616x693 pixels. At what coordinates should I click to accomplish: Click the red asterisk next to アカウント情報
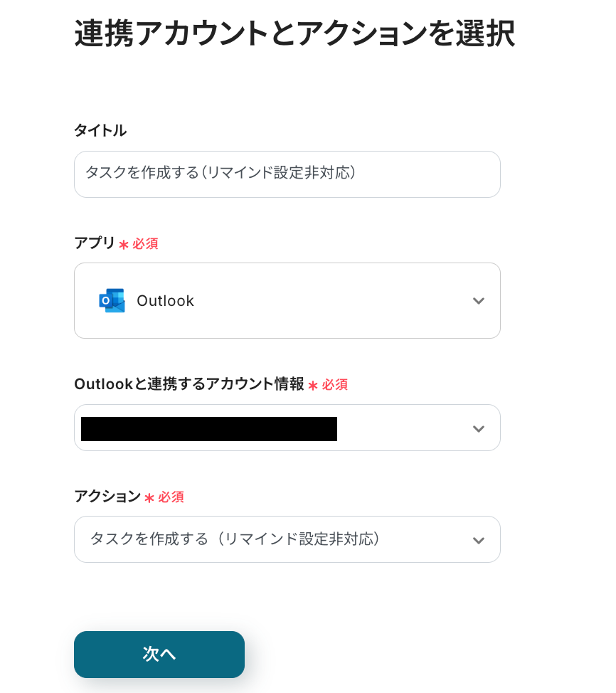313,386
